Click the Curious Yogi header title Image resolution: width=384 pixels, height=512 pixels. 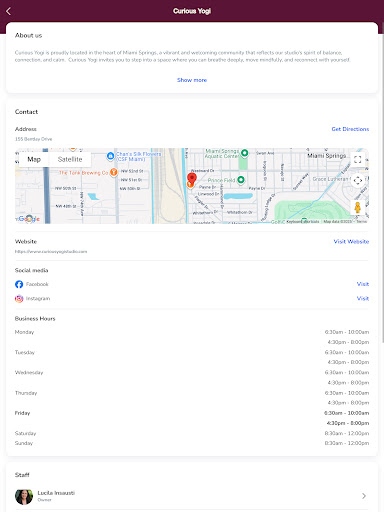click(x=192, y=11)
